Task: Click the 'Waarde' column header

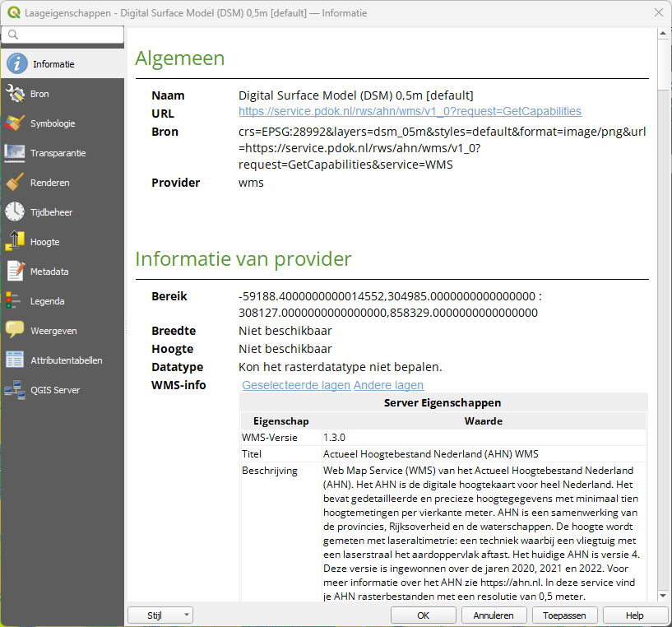Action: (x=483, y=421)
